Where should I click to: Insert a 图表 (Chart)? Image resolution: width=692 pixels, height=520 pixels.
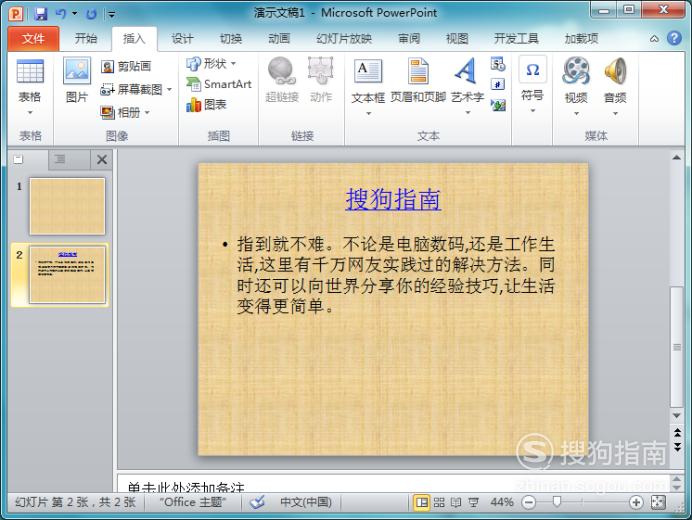(x=206, y=105)
